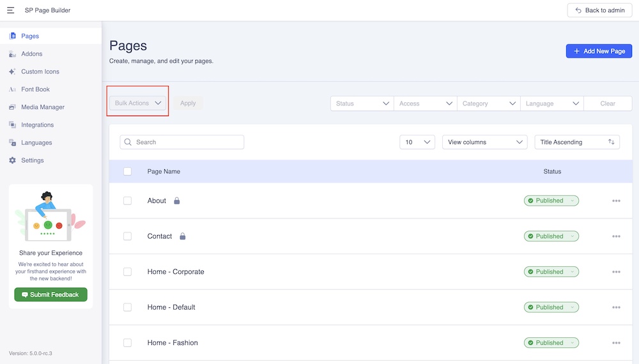This screenshot has width=639, height=364.
Task: Click the Custom Icons sparkle icon
Action: tap(13, 72)
